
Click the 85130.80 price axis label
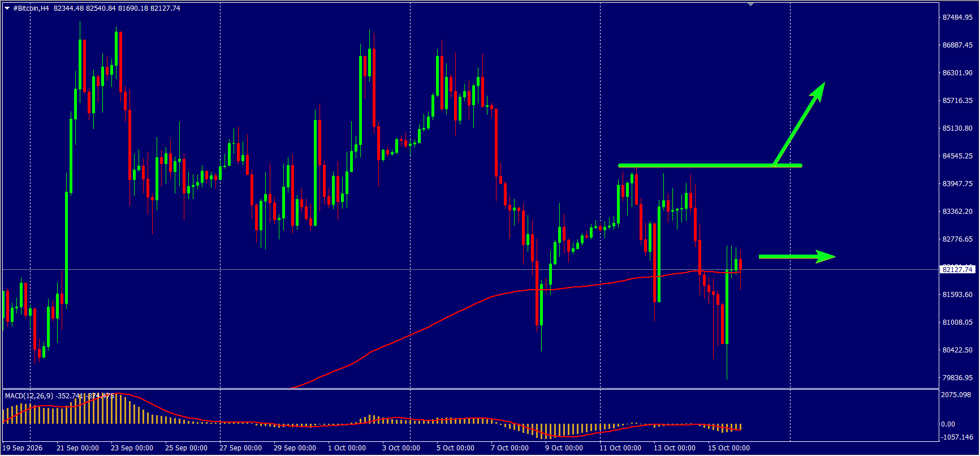click(x=957, y=128)
